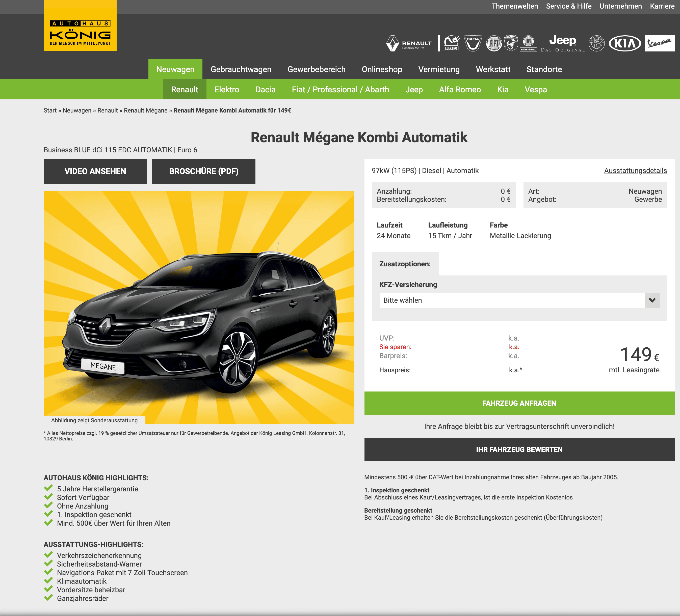Select Fiat / Professional / Abarth submenu
The image size is (680, 616).
340,89
